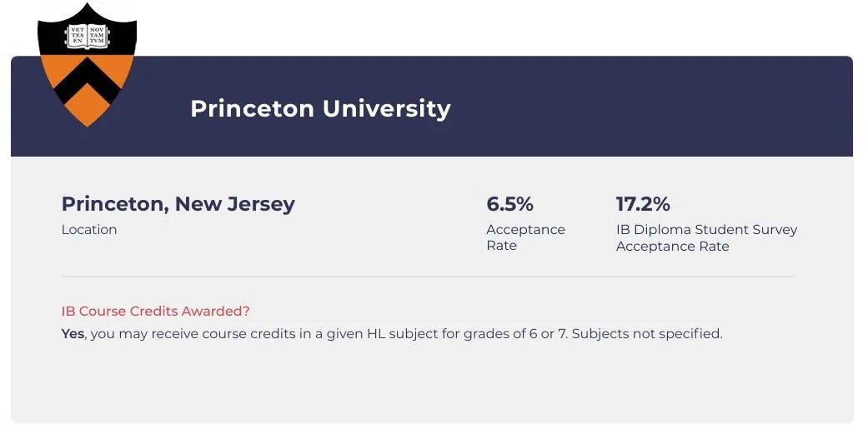
Task: Click the black top section of shield
Action: coord(87,31)
